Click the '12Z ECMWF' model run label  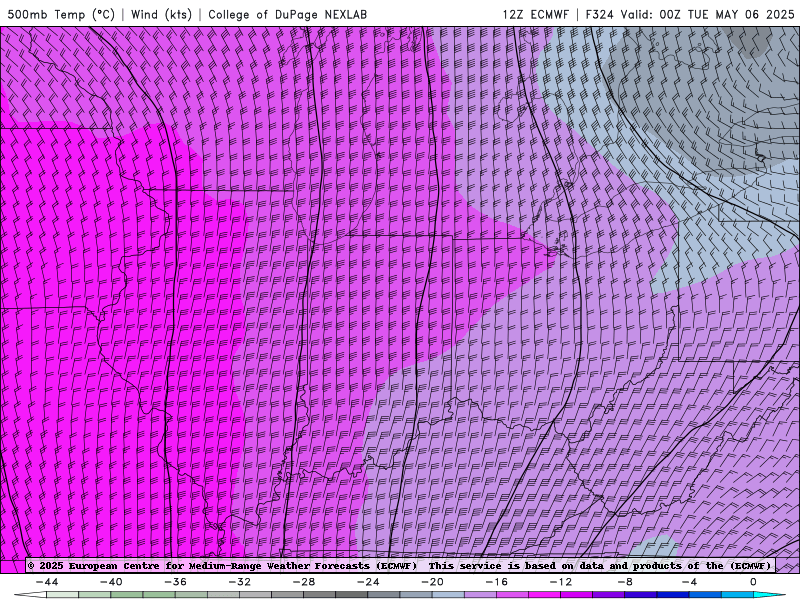pos(535,14)
